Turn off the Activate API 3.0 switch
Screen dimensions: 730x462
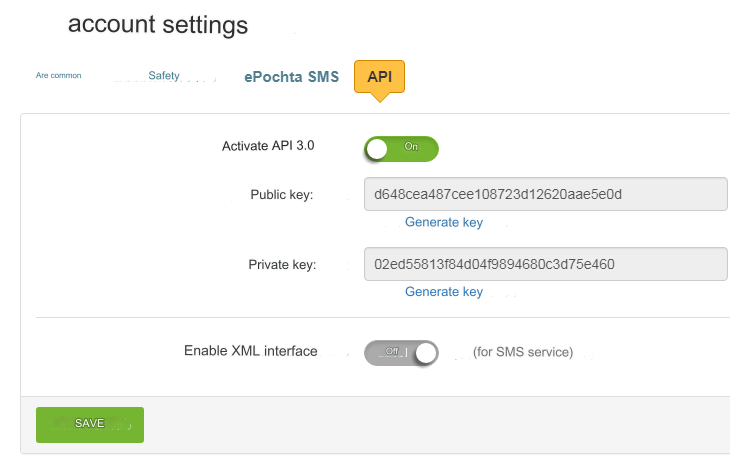pos(401,149)
